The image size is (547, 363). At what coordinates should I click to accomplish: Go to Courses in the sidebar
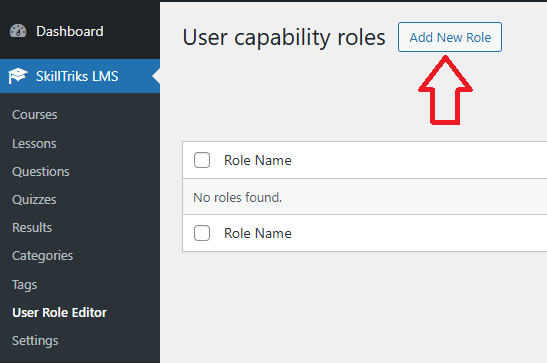(x=35, y=115)
